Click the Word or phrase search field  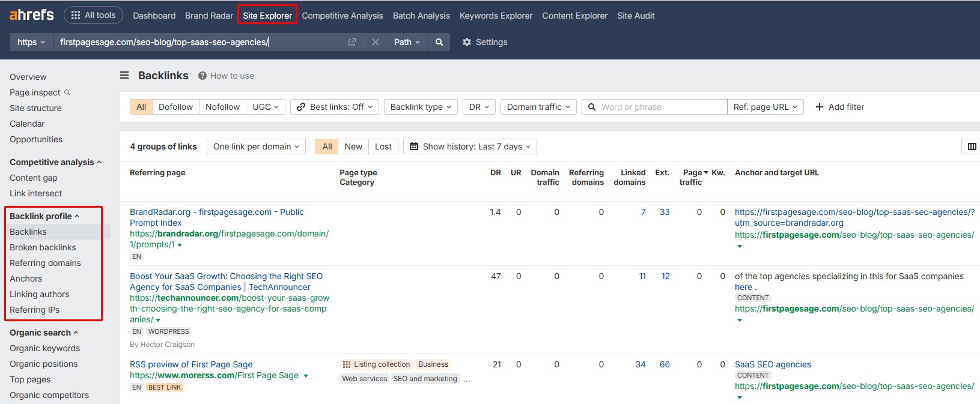point(654,107)
